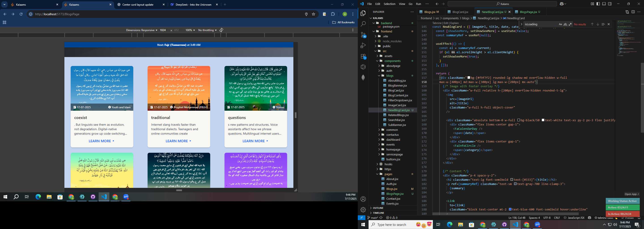
Task: Click Open App button in VS Code
Action: pyautogui.click(x=632, y=194)
